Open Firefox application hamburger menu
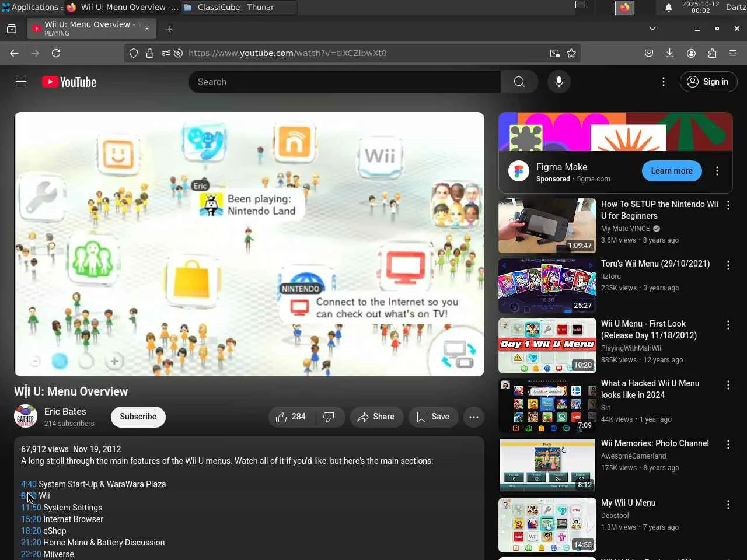This screenshot has height=560, width=747. pos(733,53)
